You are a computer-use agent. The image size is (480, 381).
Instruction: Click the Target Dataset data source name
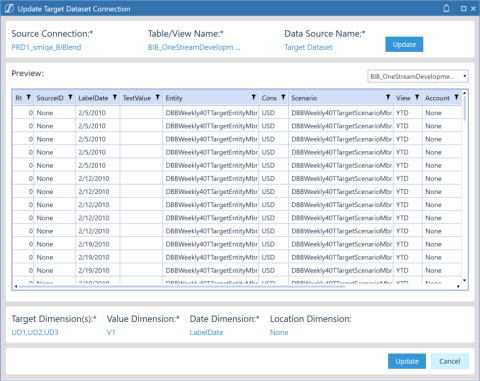click(308, 47)
